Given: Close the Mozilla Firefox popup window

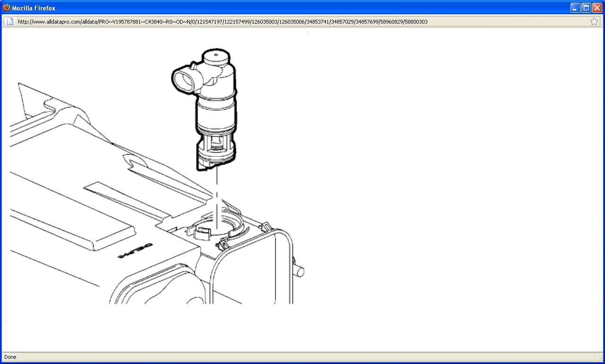Looking at the screenshot, I should click(x=597, y=8).
